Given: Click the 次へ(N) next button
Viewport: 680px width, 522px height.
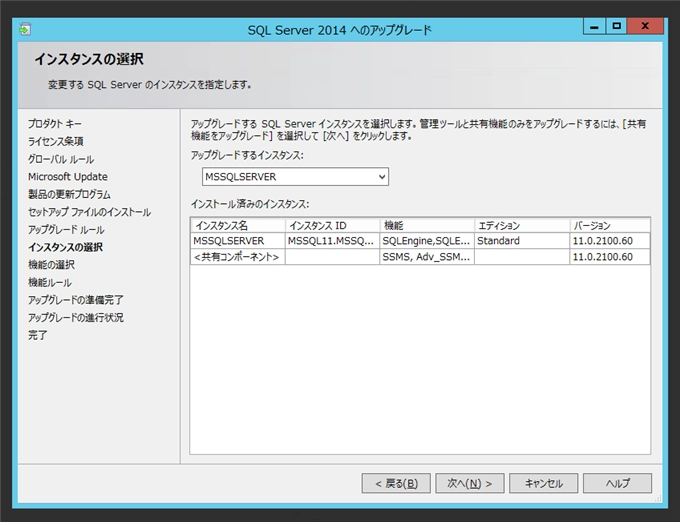Looking at the screenshot, I should click(x=470, y=483).
